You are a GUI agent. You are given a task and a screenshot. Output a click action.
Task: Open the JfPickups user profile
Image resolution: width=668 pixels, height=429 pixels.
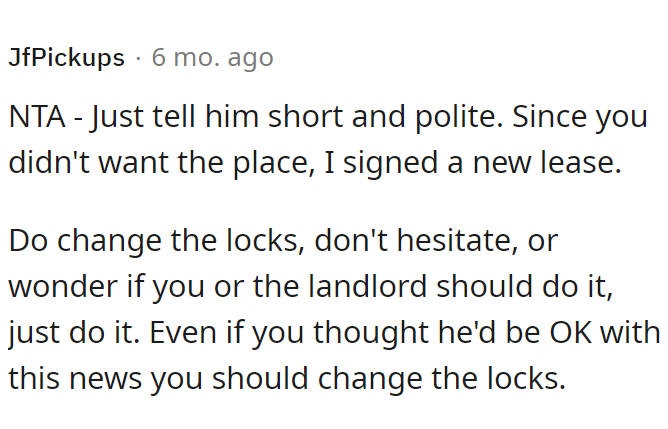66,58
